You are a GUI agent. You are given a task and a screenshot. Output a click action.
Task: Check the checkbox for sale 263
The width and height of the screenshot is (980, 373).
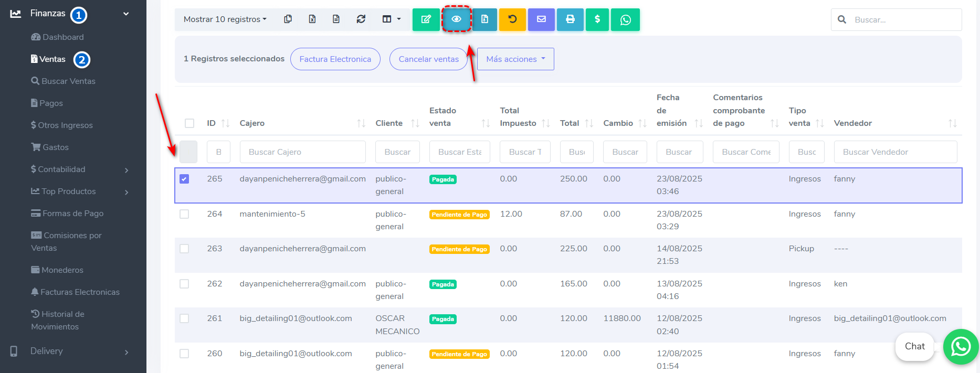[x=184, y=249]
